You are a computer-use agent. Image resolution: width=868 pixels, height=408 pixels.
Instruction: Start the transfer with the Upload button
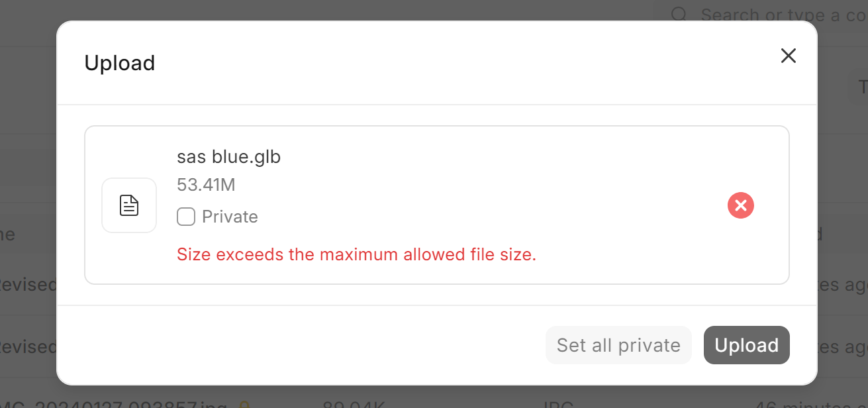[x=747, y=345]
